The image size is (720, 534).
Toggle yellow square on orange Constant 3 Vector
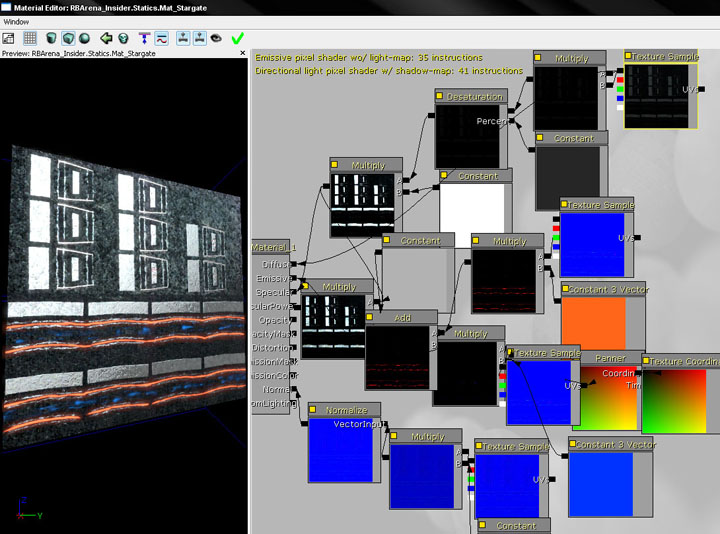point(564,288)
